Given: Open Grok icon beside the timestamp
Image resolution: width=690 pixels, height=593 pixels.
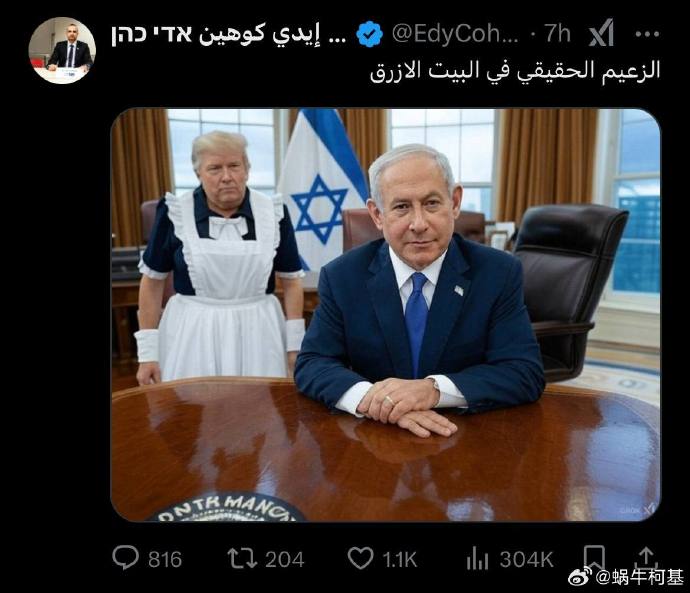Looking at the screenshot, I should tap(601, 33).
